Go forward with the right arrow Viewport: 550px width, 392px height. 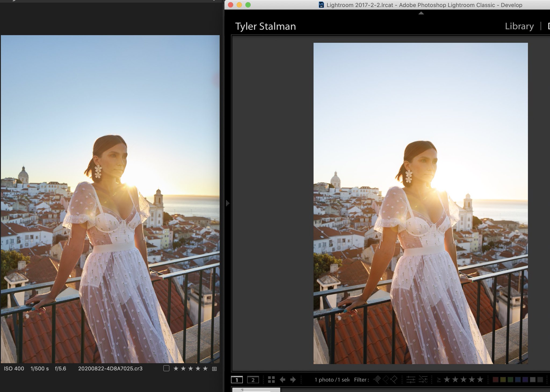(x=293, y=379)
